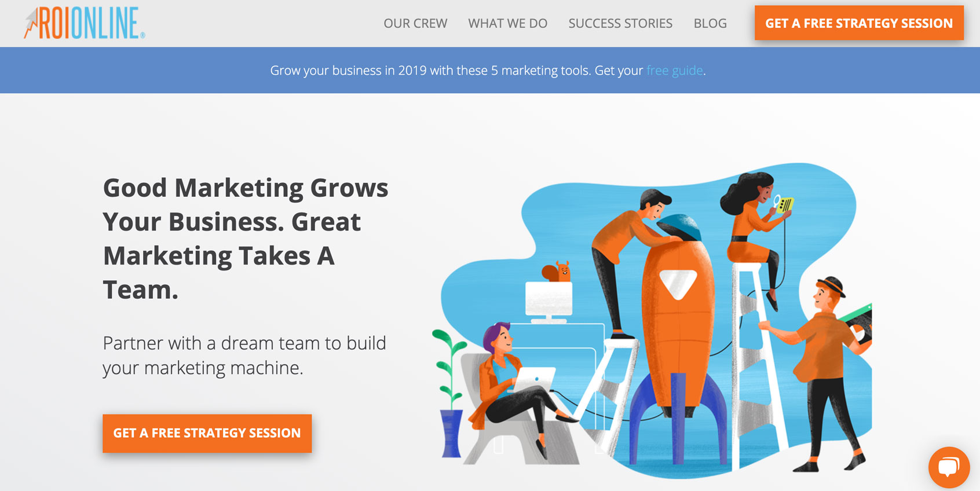The height and width of the screenshot is (491, 980).
Task: Go to Success Stories
Action: tap(620, 23)
